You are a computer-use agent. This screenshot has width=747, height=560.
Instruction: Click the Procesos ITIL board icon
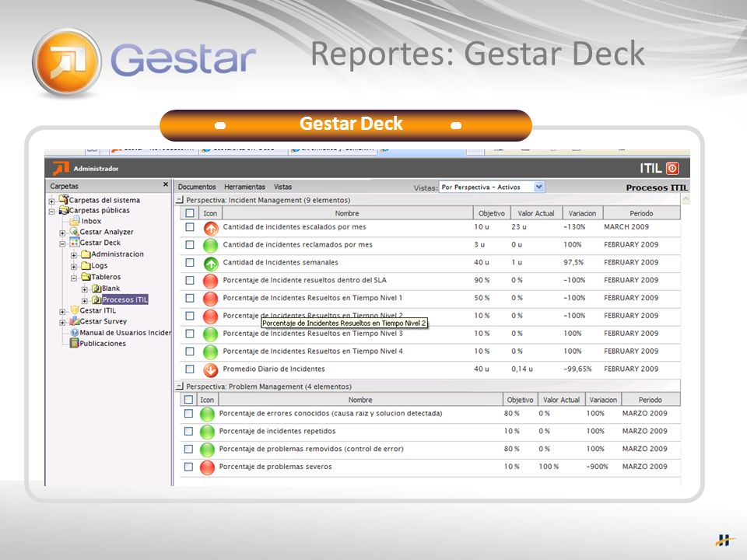click(96, 299)
